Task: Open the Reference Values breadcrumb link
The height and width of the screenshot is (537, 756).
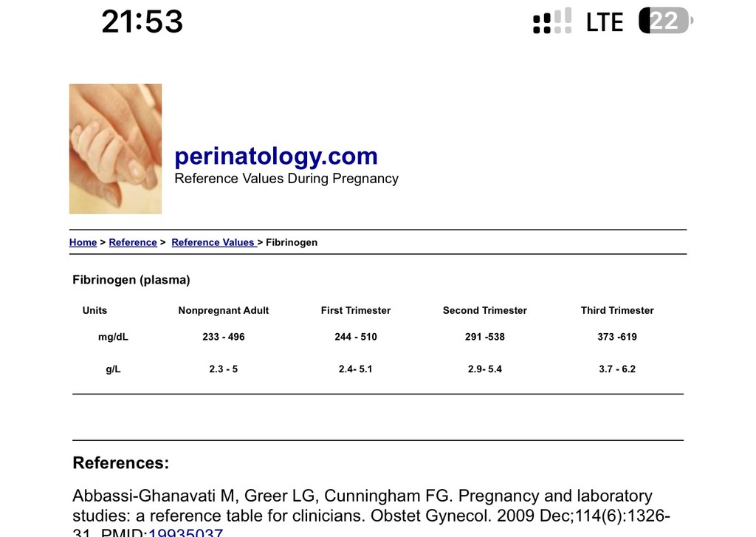Action: pos(214,242)
